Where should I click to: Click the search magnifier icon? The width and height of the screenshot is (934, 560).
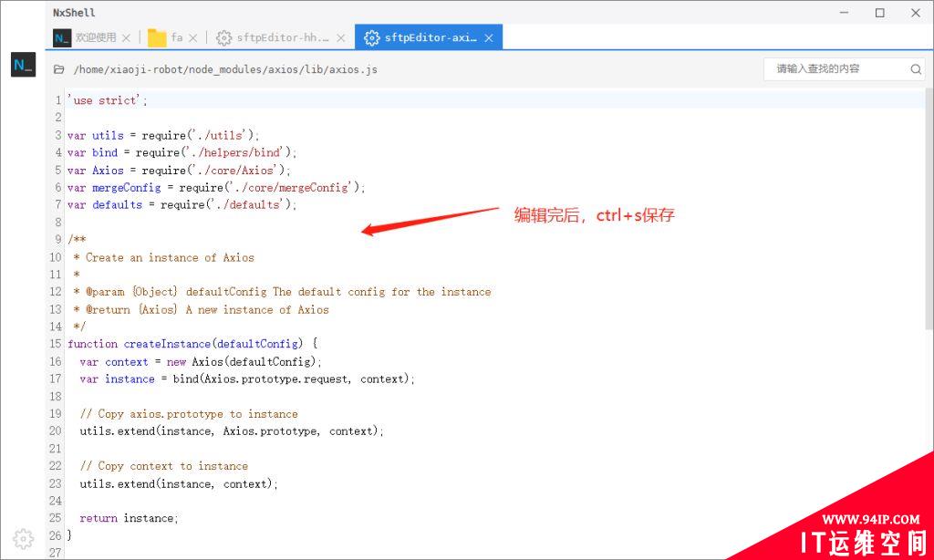(x=916, y=69)
